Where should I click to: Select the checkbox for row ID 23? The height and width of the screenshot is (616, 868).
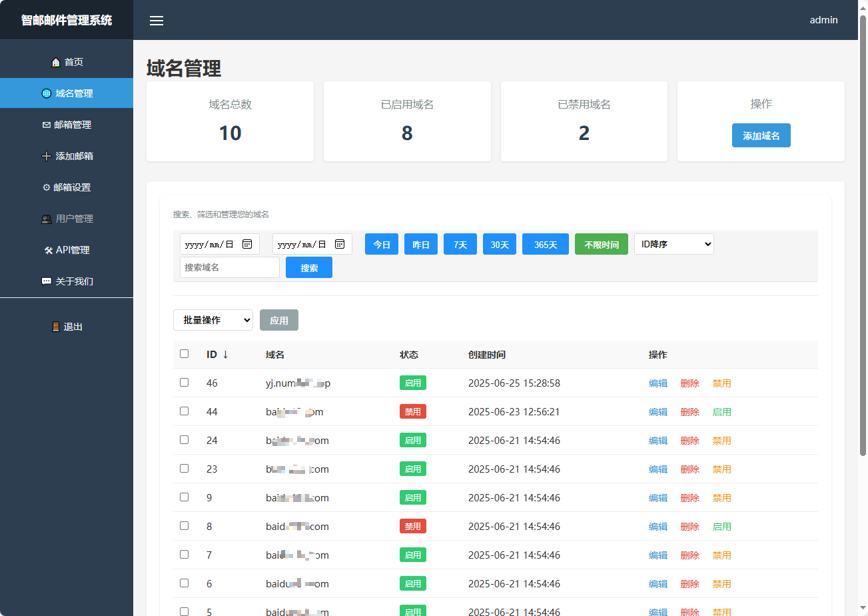(x=185, y=469)
